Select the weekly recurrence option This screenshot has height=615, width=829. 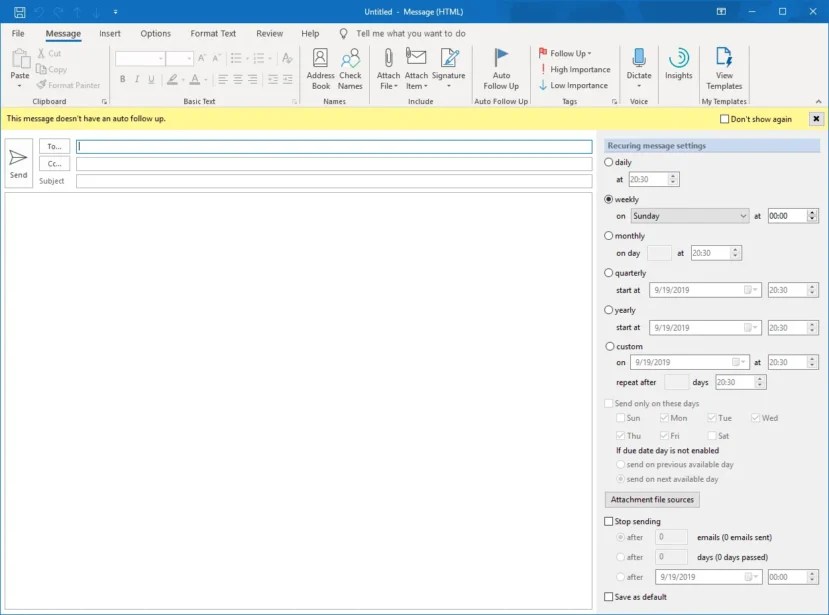[x=608, y=199]
